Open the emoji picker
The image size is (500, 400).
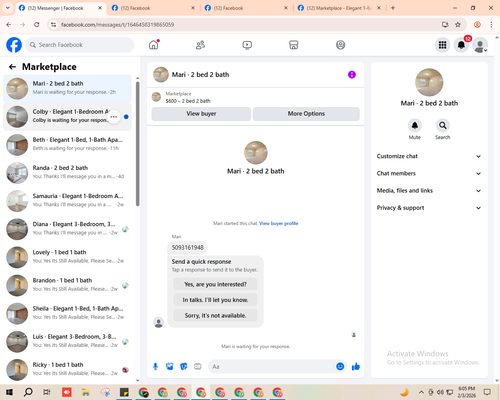[340, 367]
